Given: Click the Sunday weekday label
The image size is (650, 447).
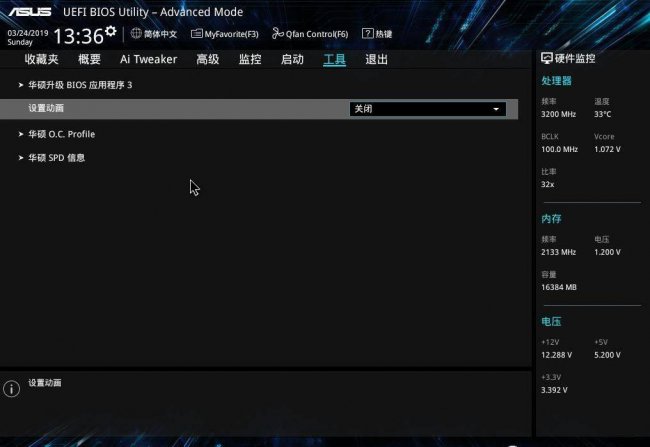Looking at the screenshot, I should click(20, 42).
